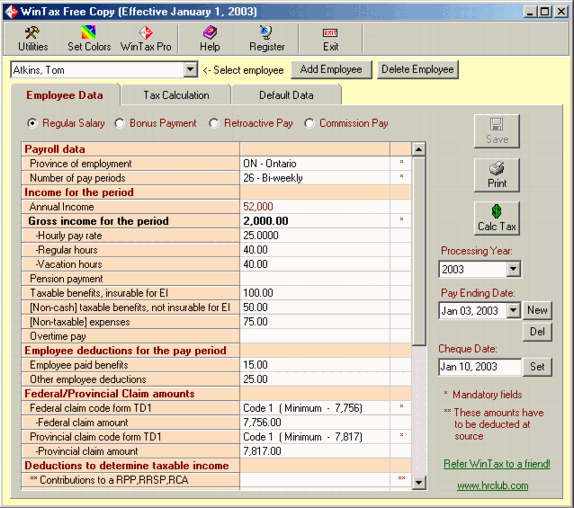The height and width of the screenshot is (508, 574).
Task: Click Taxable benefits insurable value 100.00
Action: tap(315, 293)
